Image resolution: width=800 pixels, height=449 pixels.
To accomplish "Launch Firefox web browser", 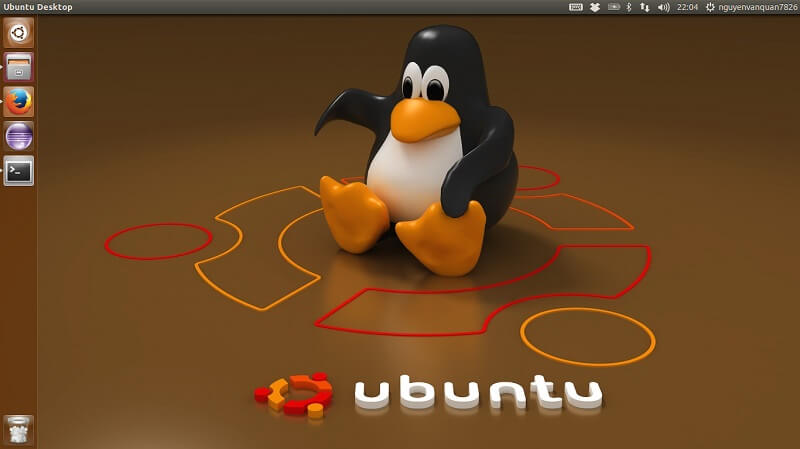I will pyautogui.click(x=19, y=102).
